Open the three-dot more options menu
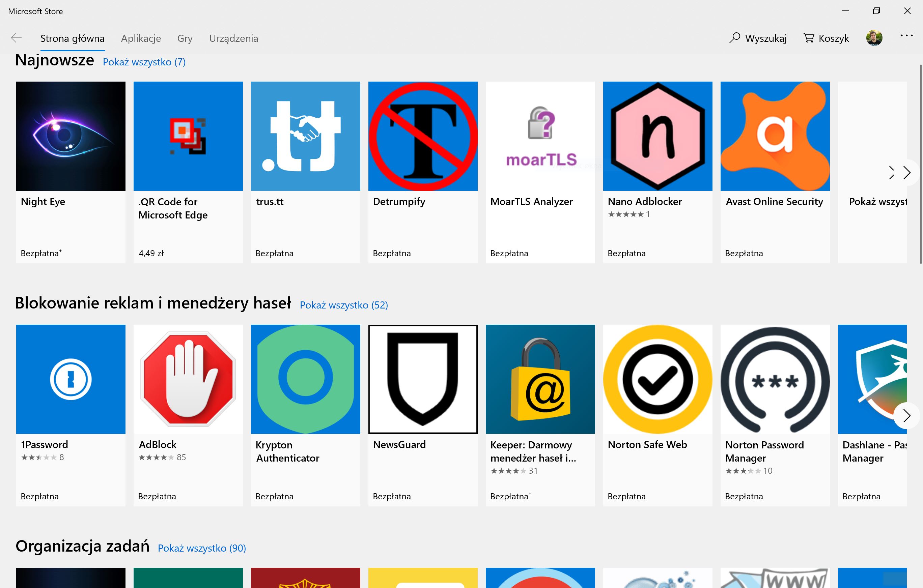Image resolution: width=923 pixels, height=588 pixels. (x=906, y=36)
